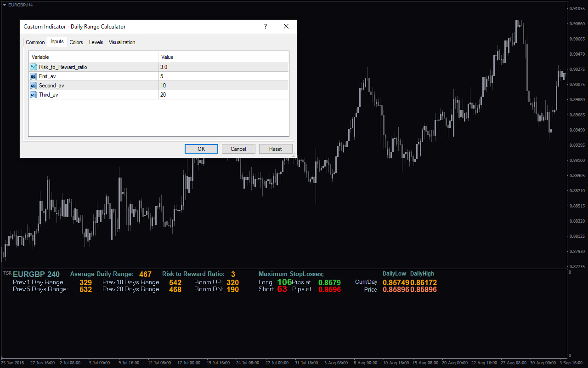Select the Third_av value 20 cell

[223, 95]
